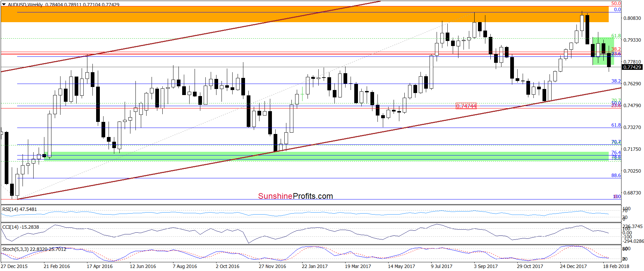This screenshot has height=271, width=644.
Task: Click the 0.71750 price axis value
Action: [x=632, y=149]
